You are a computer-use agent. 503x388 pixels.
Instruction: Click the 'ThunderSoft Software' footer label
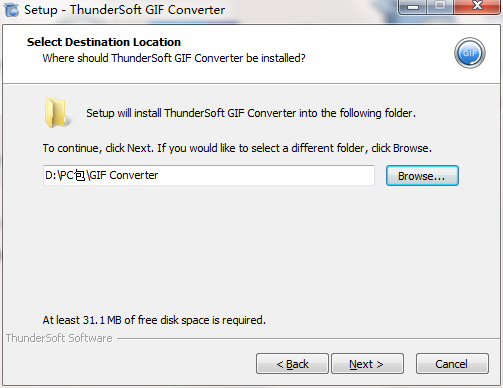click(x=59, y=338)
